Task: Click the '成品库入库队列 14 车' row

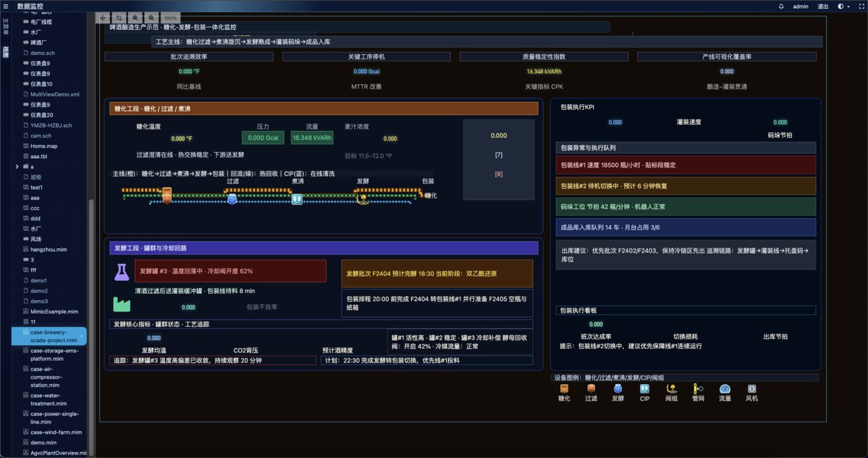Action: pos(685,227)
